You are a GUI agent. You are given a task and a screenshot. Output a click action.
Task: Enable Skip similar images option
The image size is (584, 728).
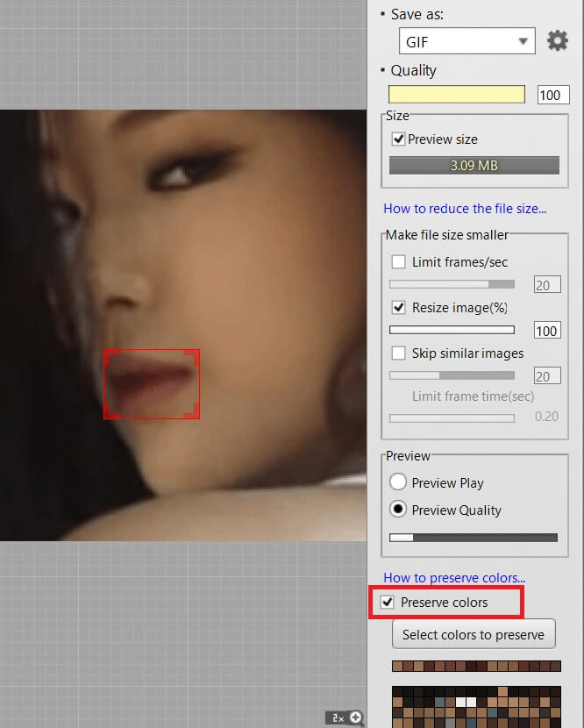[398, 353]
